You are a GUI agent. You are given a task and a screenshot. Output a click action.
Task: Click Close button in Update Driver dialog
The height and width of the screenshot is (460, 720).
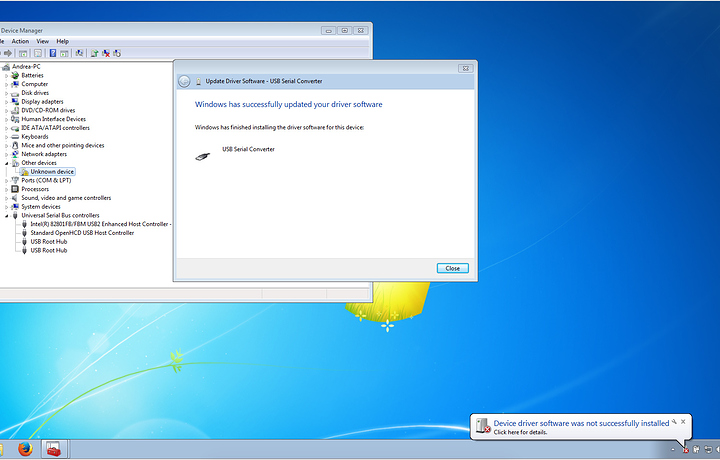pos(452,268)
